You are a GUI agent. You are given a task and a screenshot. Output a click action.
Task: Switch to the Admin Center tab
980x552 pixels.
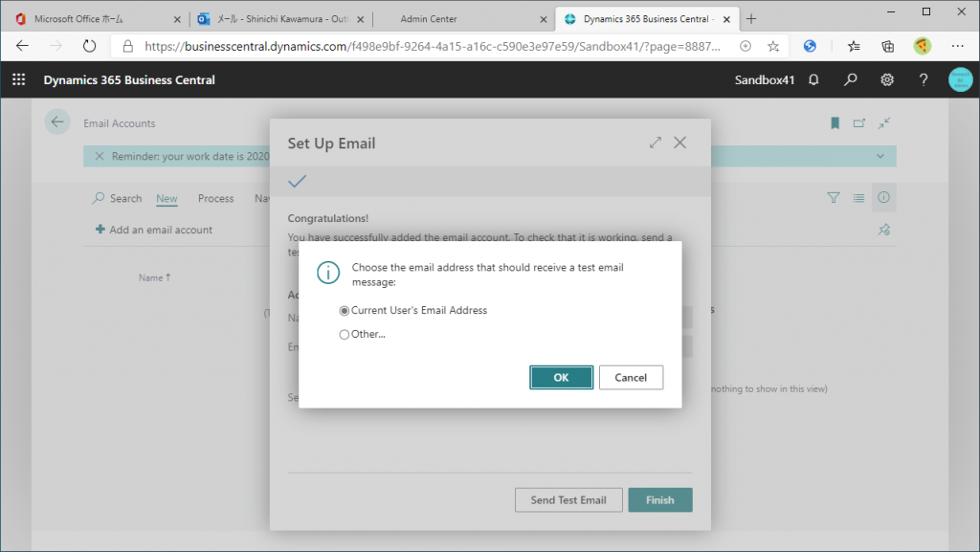point(462,19)
